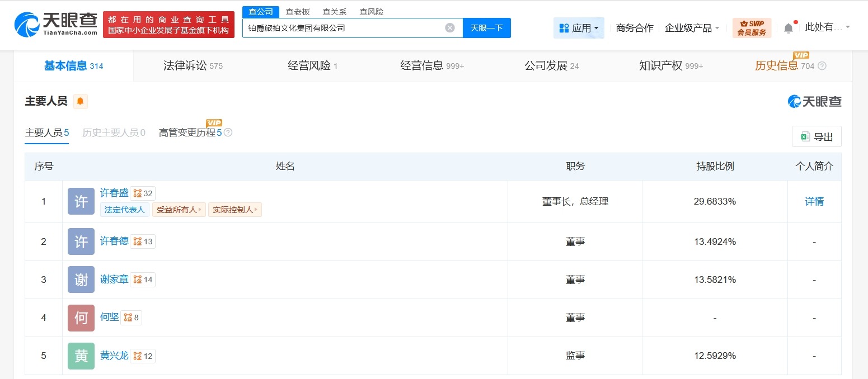The image size is (868, 379).
Task: Open the 应用 dropdown
Action: [579, 27]
